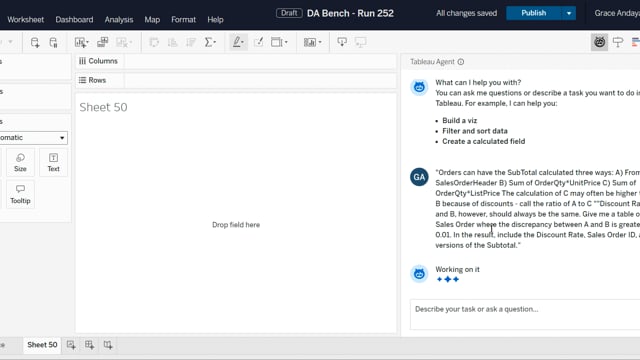This screenshot has height=360, width=640.
Task: Open the Publish options dropdown arrow
Action: point(569,13)
